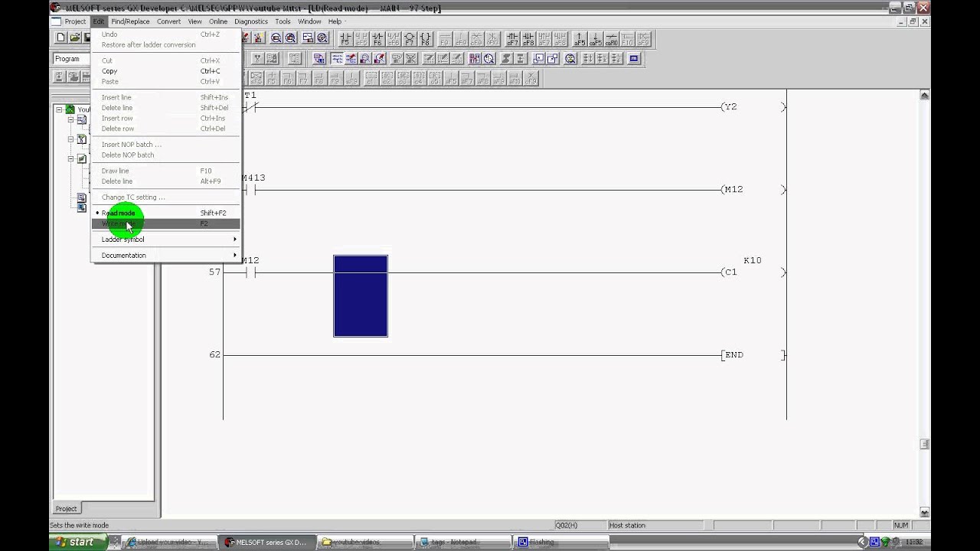This screenshot has height=551, width=980.
Task: Click the New project icon
Action: (x=60, y=37)
